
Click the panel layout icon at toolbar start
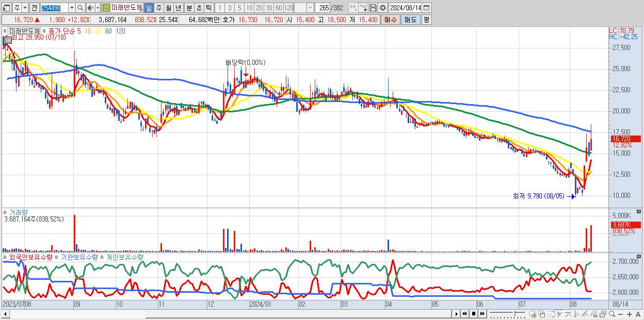[7, 8]
